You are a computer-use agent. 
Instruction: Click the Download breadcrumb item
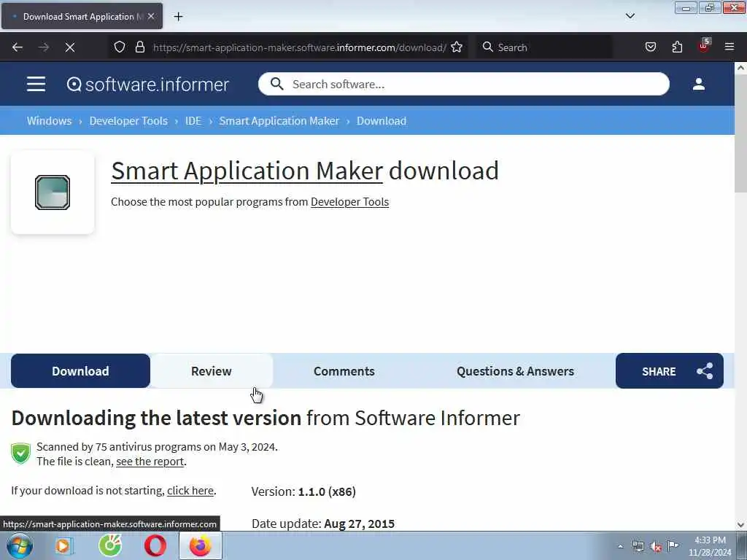coord(382,121)
